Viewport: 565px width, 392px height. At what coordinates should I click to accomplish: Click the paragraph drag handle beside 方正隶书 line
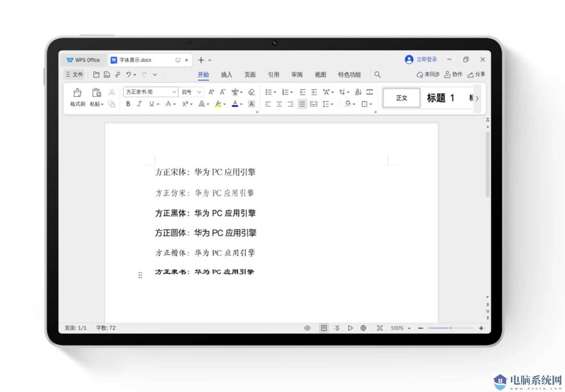pos(140,275)
